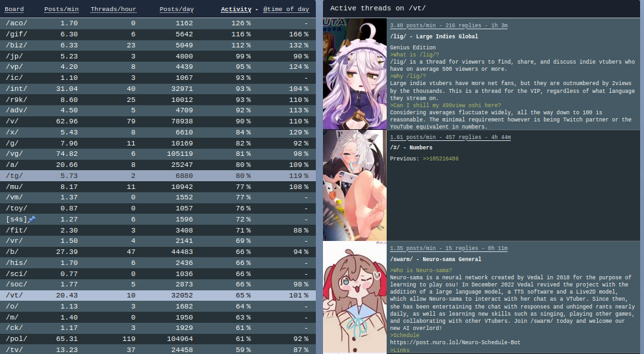Image resolution: width=644 pixels, height=354 pixels.
Task: Click the 166 % time-of-day value for /gif/
Action: pyautogui.click(x=298, y=34)
